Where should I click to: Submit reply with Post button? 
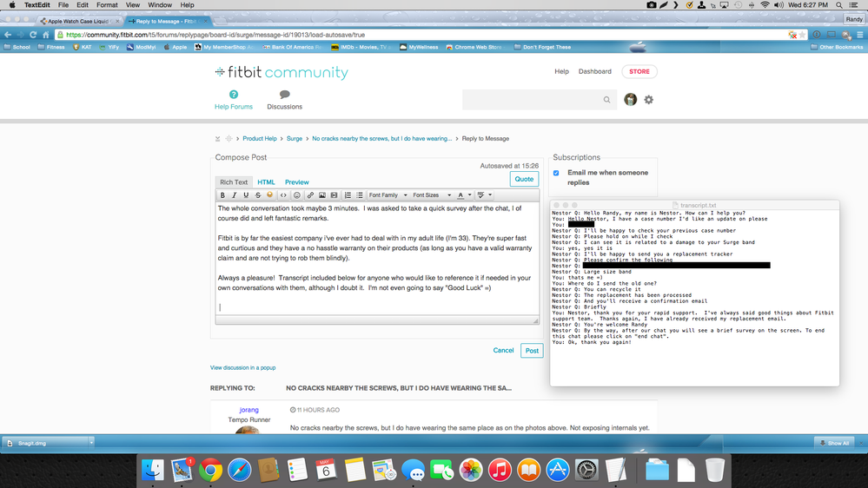532,351
